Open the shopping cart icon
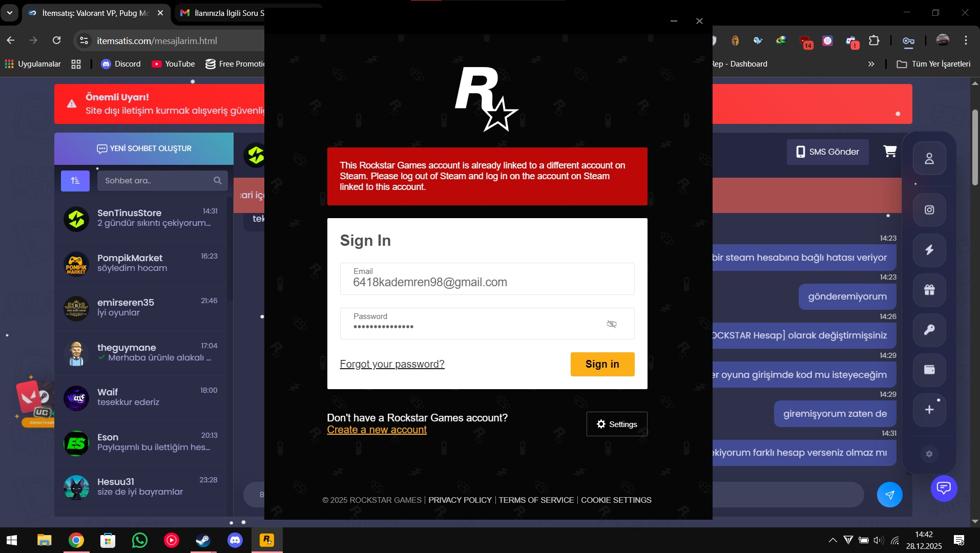Viewport: 980px width, 553px height. point(890,152)
